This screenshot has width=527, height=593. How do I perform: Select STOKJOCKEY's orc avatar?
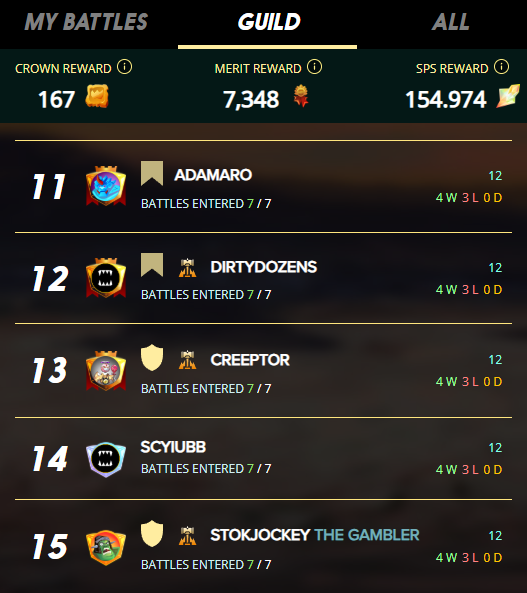(x=106, y=547)
